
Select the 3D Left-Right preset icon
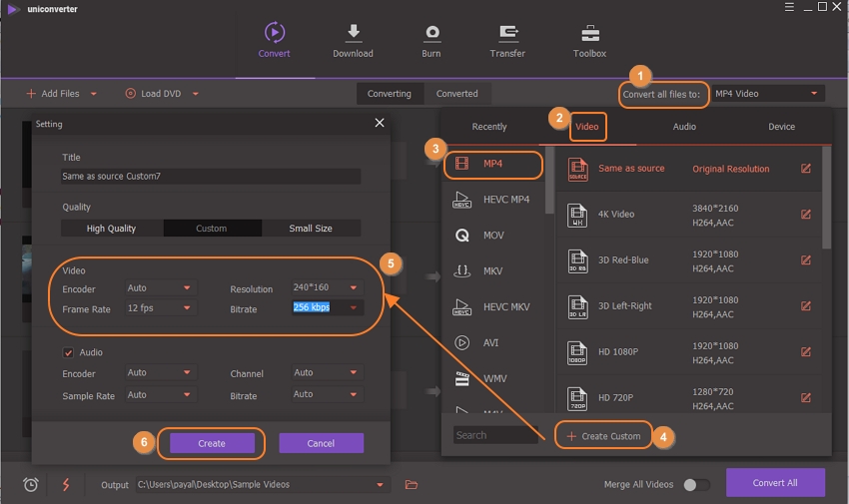pos(577,306)
